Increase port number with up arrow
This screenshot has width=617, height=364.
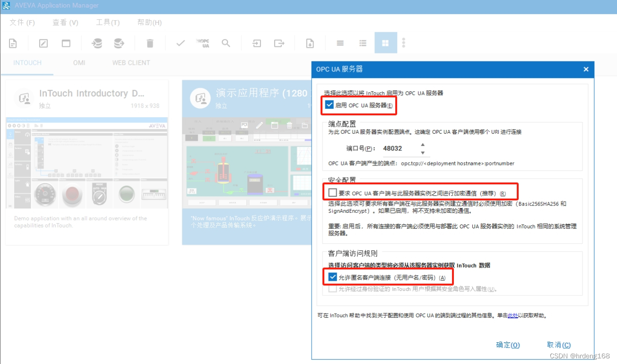[x=423, y=145]
